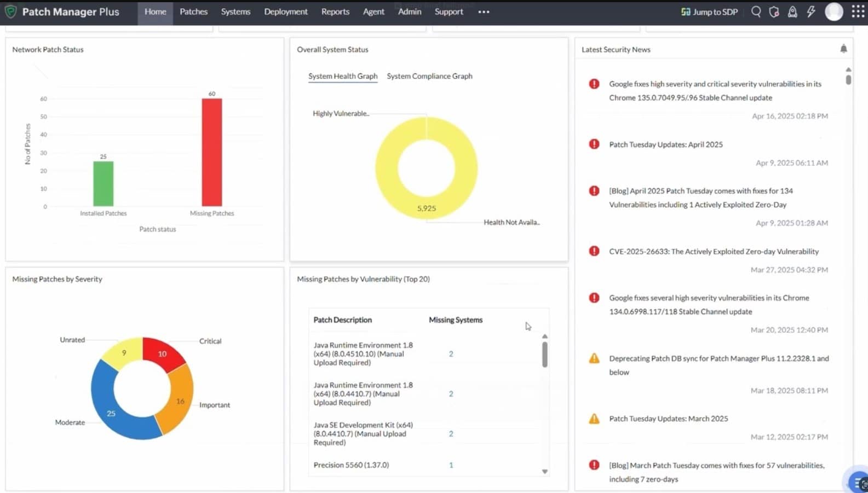This screenshot has height=493, width=868.
Task: Expand the more menu ellipsis in navbar
Action: coord(484,11)
